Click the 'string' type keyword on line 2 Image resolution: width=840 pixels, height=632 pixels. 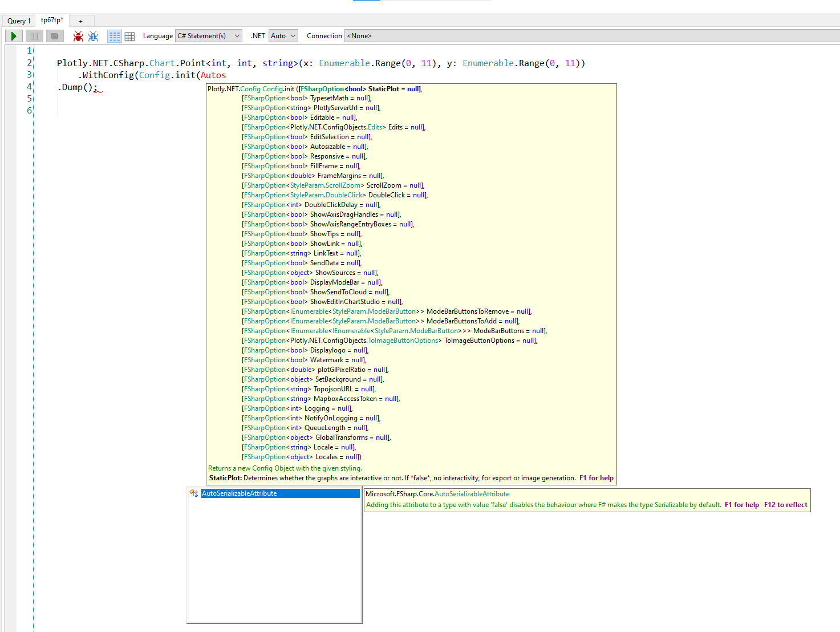click(x=278, y=63)
